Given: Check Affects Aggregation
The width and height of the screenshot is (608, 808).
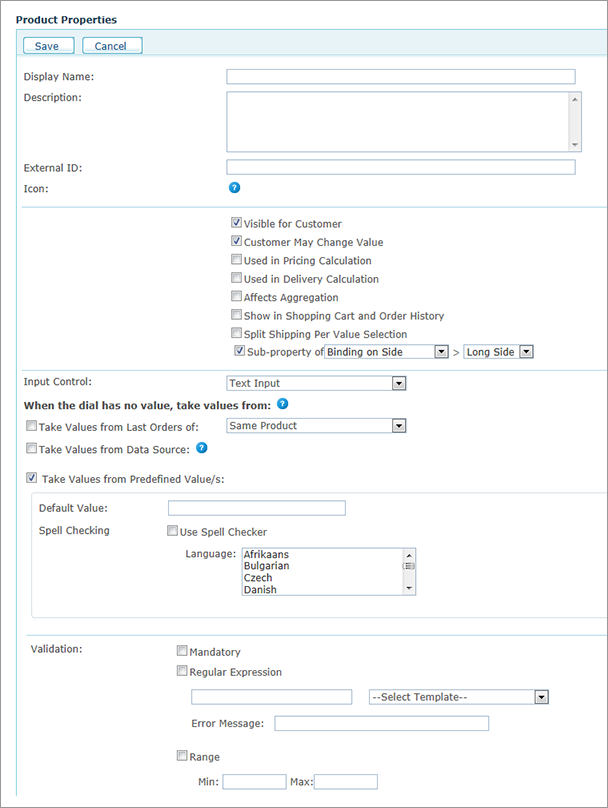Looking at the screenshot, I should coord(236,296).
